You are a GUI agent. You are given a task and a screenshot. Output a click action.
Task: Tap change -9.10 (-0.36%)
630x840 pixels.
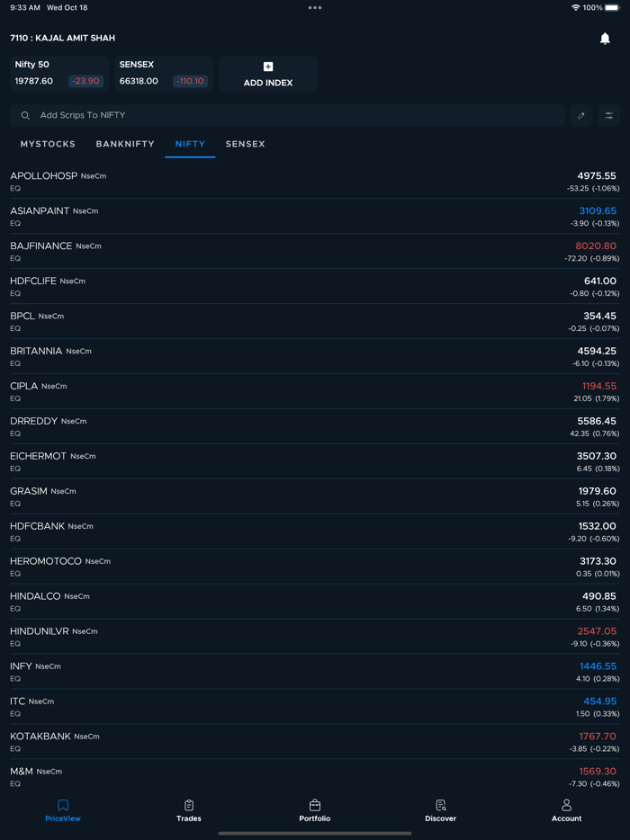click(595, 644)
